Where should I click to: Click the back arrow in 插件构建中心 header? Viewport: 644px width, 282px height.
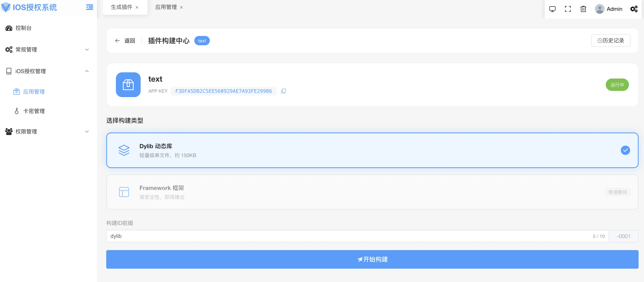[117, 41]
